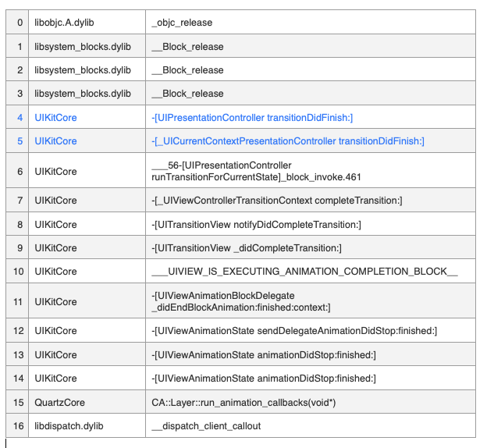Select frame number 15 cell

(x=18, y=403)
